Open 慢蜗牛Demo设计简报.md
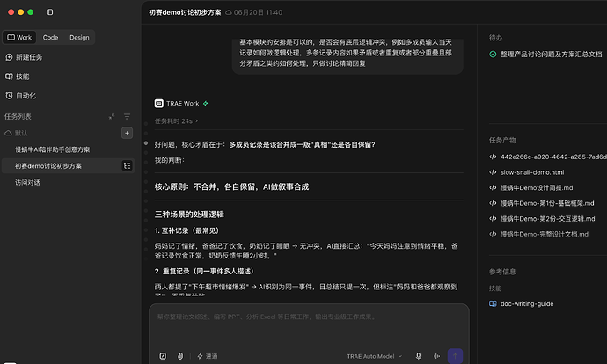607x364 pixels. (537, 187)
